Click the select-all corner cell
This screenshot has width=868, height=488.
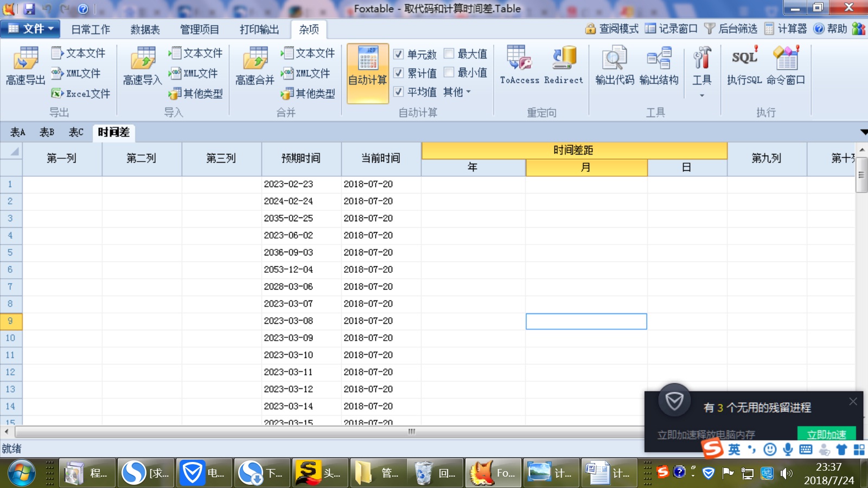[x=11, y=151]
